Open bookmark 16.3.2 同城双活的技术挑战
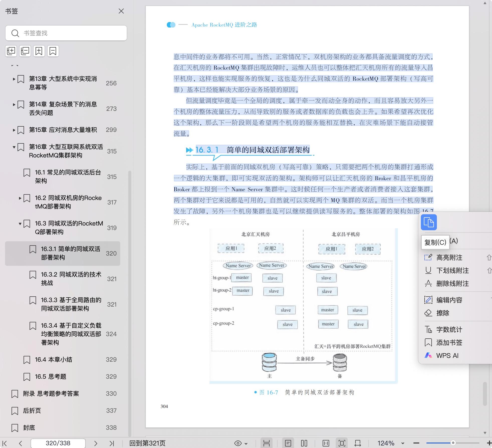Screen dimensions: 492x448 click(x=71, y=279)
